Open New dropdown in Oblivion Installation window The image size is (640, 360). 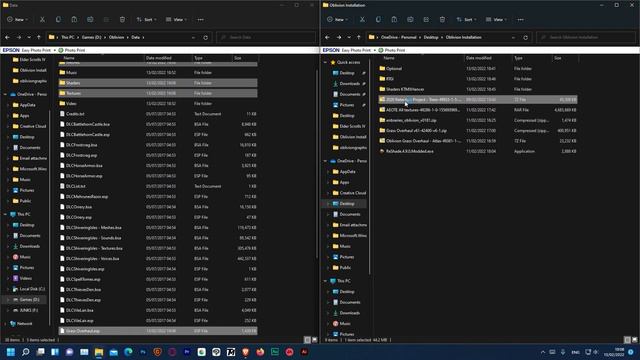click(x=338, y=20)
